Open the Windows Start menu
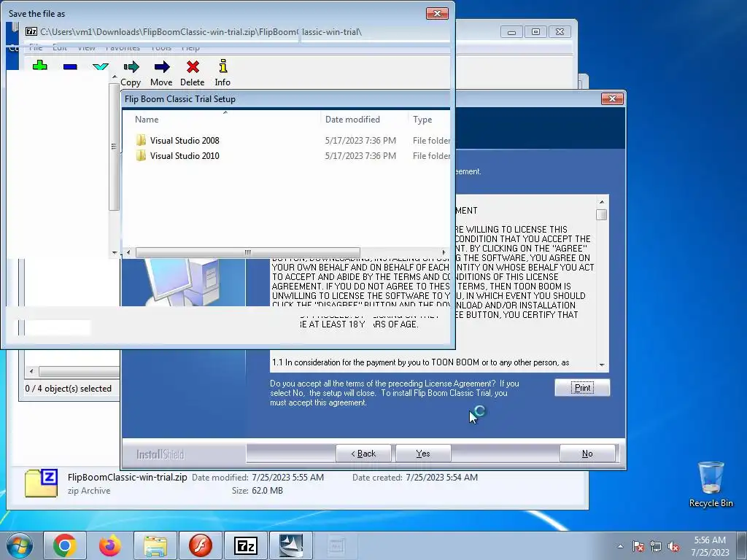Screen dimensions: 747x560 click(x=20, y=545)
